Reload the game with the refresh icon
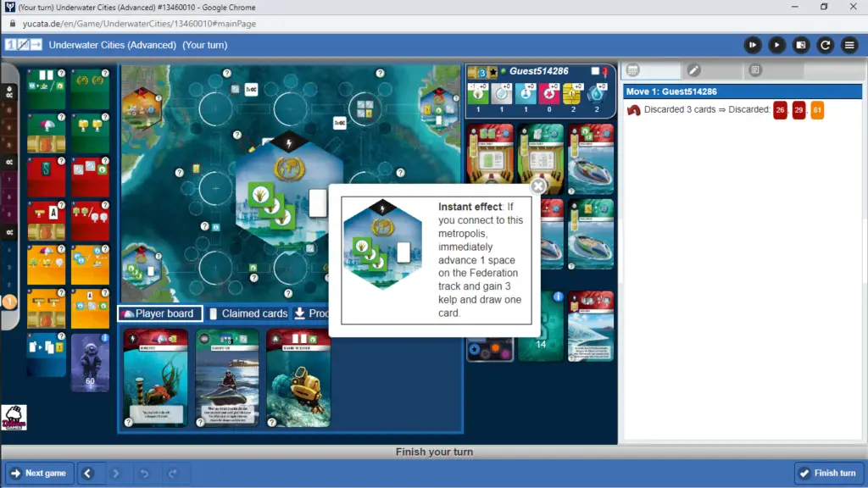 (825, 45)
